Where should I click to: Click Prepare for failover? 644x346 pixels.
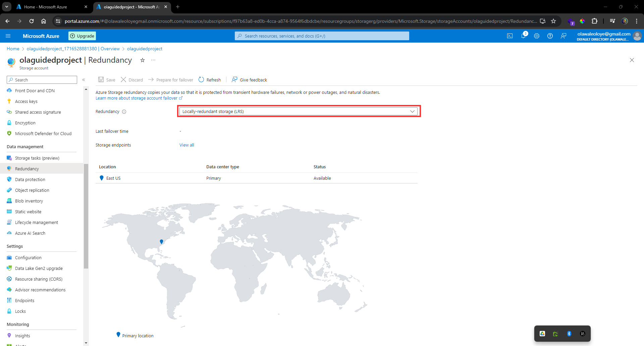(171, 80)
